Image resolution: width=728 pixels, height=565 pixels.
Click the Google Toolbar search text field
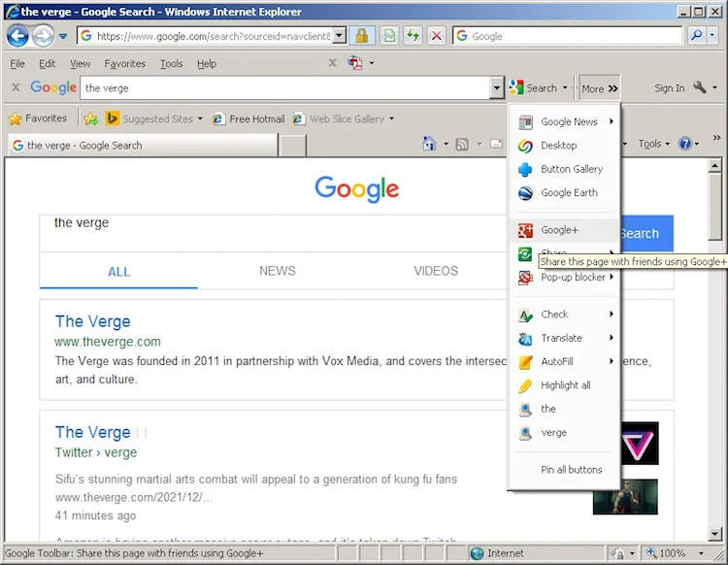[x=286, y=88]
